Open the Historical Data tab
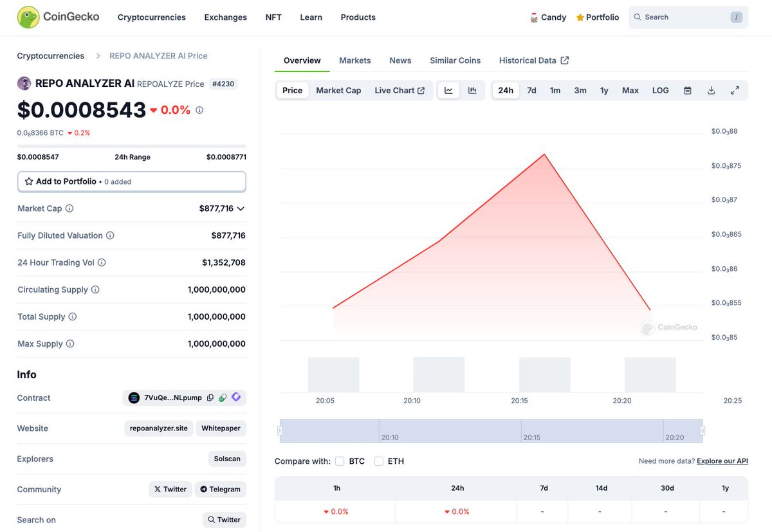The height and width of the screenshot is (532, 772). [x=534, y=60]
